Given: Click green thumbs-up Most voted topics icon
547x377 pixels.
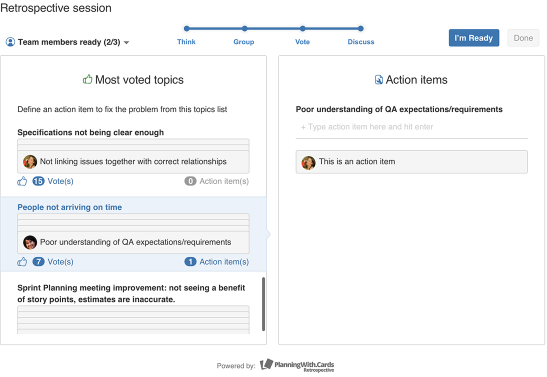Looking at the screenshot, I should click(x=87, y=80).
